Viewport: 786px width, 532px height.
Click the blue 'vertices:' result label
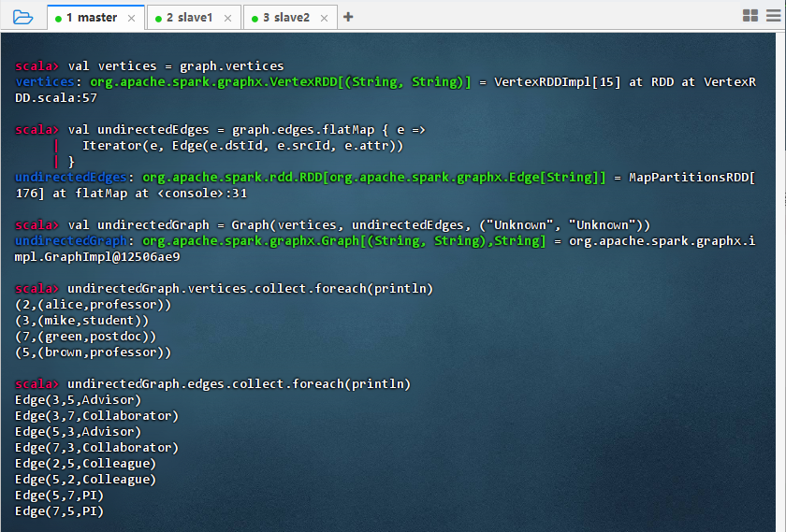click(x=49, y=81)
